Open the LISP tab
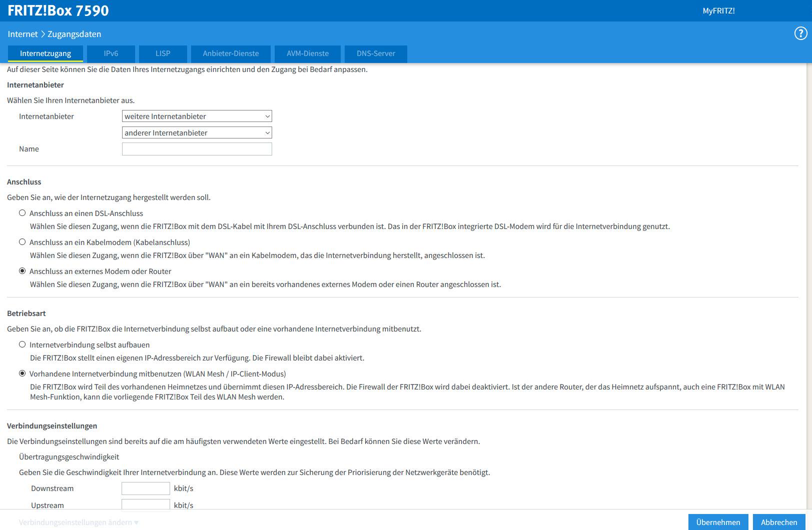812x530 pixels. pyautogui.click(x=163, y=53)
